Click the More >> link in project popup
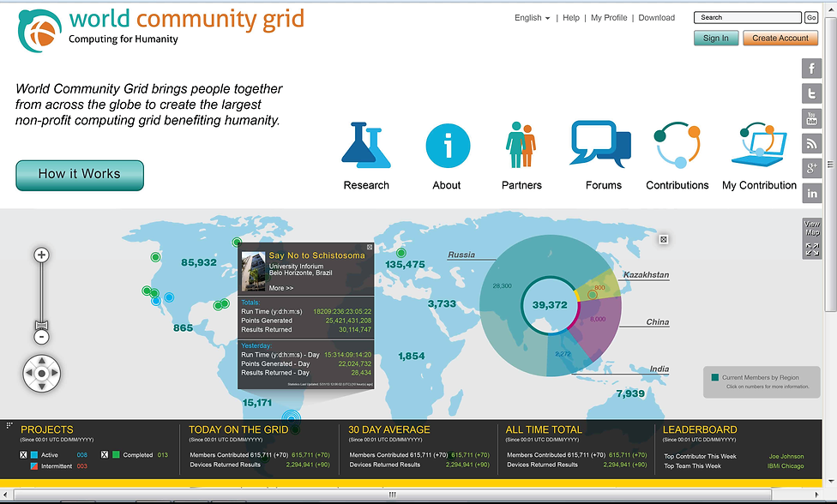 (x=280, y=288)
